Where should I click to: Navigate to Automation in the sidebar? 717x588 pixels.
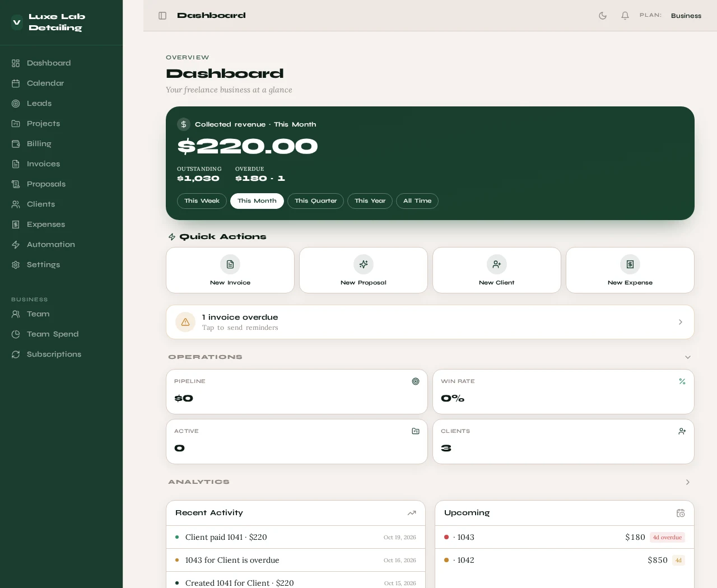pyautogui.click(x=62, y=245)
